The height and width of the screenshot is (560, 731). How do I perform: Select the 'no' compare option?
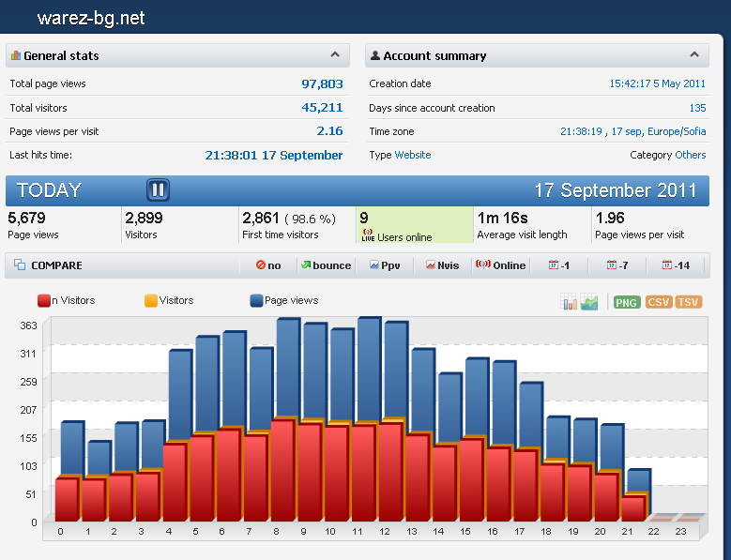pyautogui.click(x=267, y=265)
